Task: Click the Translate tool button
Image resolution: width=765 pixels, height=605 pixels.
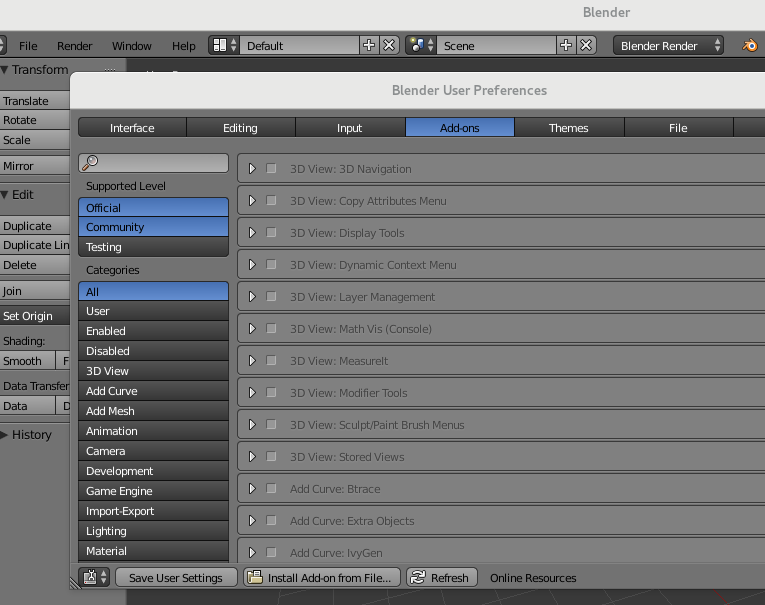Action: (x=35, y=101)
